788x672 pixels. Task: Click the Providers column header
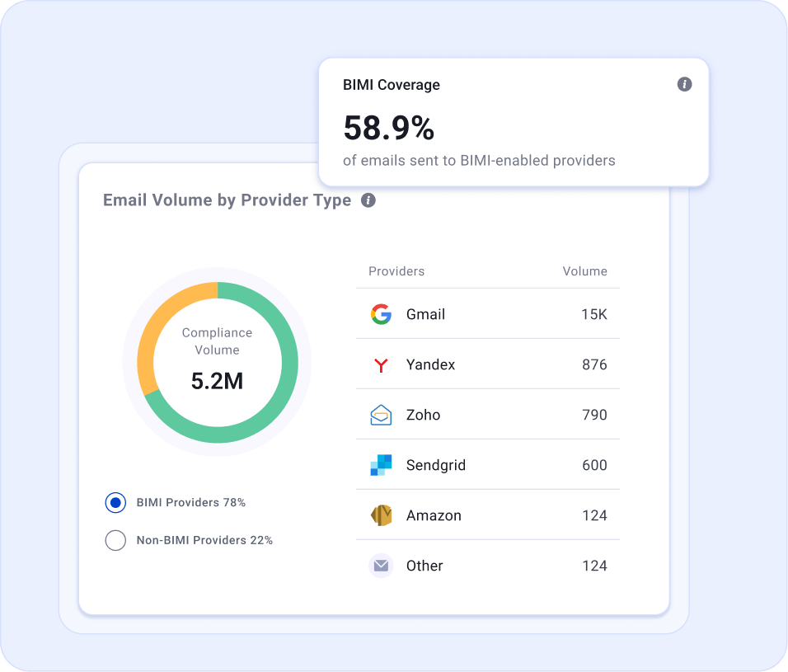(396, 271)
